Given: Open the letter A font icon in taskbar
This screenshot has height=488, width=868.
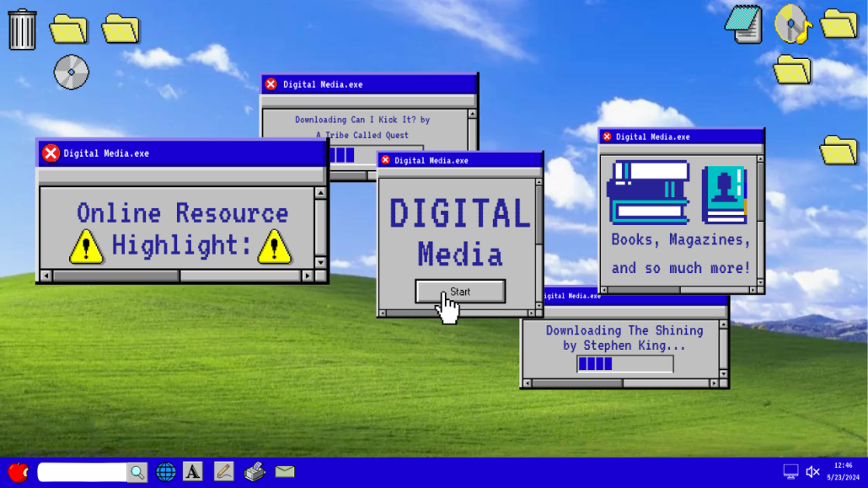Looking at the screenshot, I should [193, 472].
